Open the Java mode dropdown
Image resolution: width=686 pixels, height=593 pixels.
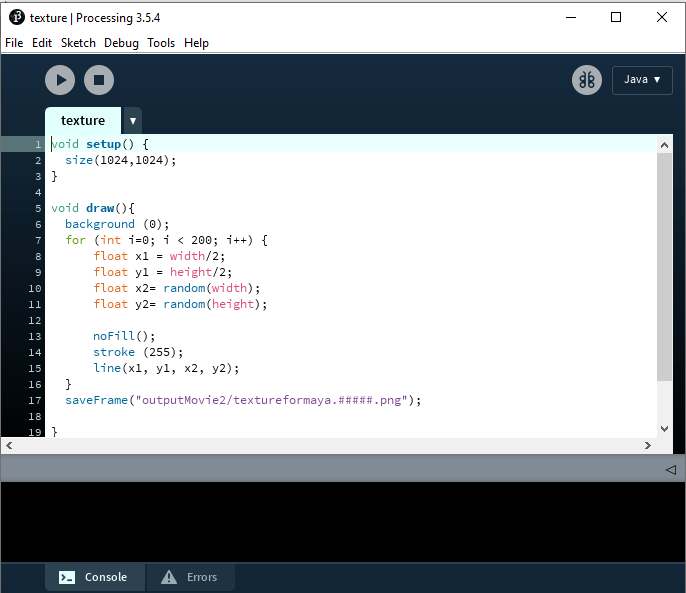(x=642, y=80)
